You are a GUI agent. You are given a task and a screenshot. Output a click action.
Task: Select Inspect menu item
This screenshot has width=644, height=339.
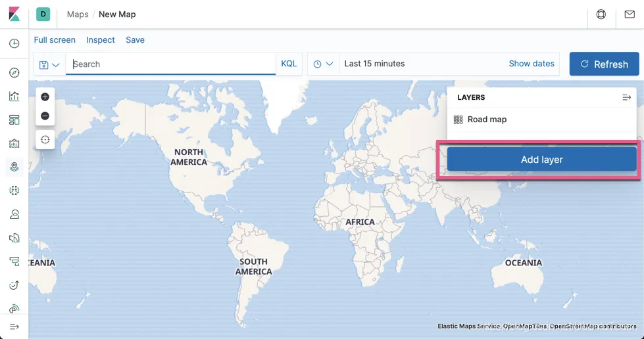tap(101, 40)
